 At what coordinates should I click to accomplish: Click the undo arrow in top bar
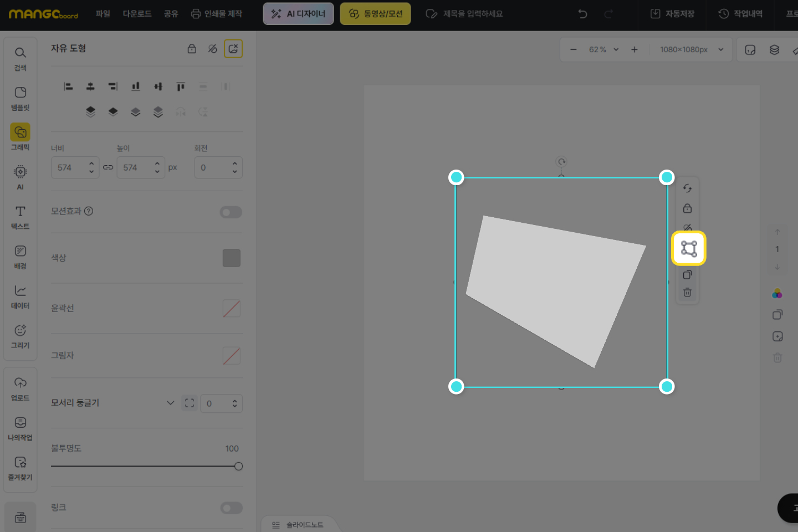(582, 14)
